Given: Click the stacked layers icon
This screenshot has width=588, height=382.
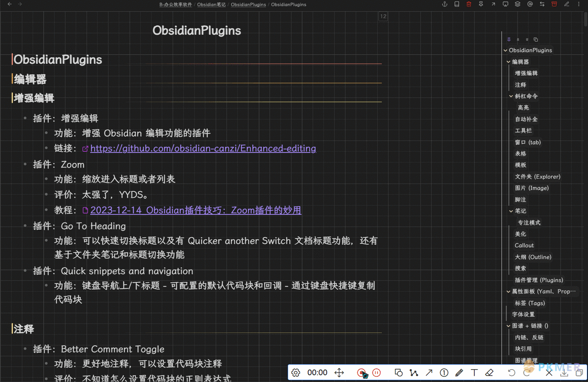Looking at the screenshot, I should coord(518,4).
